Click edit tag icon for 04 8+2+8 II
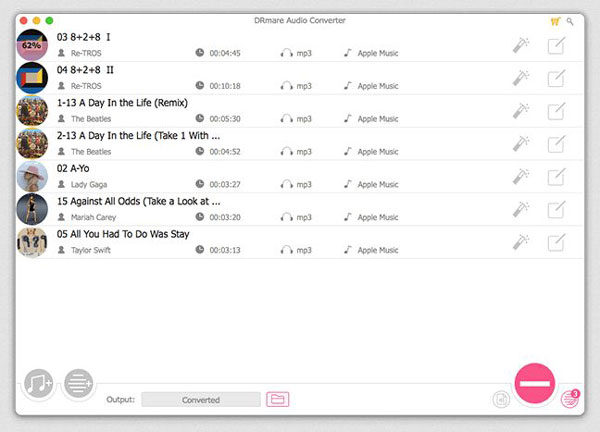 [556, 78]
